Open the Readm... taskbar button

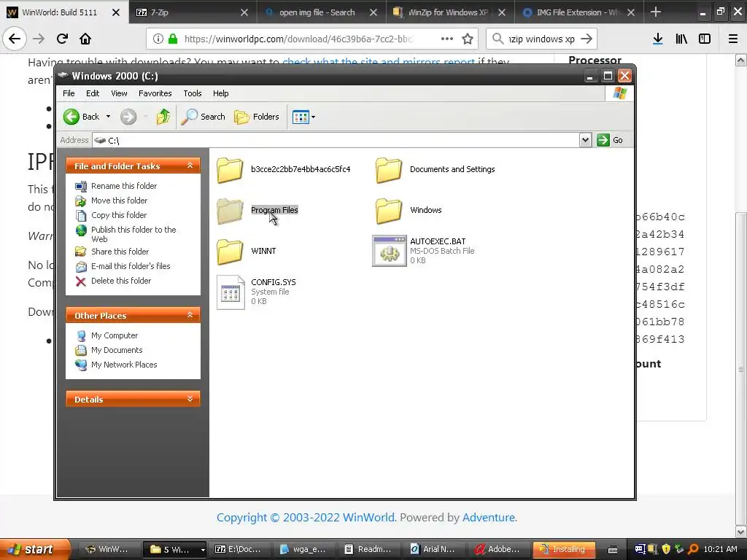pyautogui.click(x=369, y=549)
